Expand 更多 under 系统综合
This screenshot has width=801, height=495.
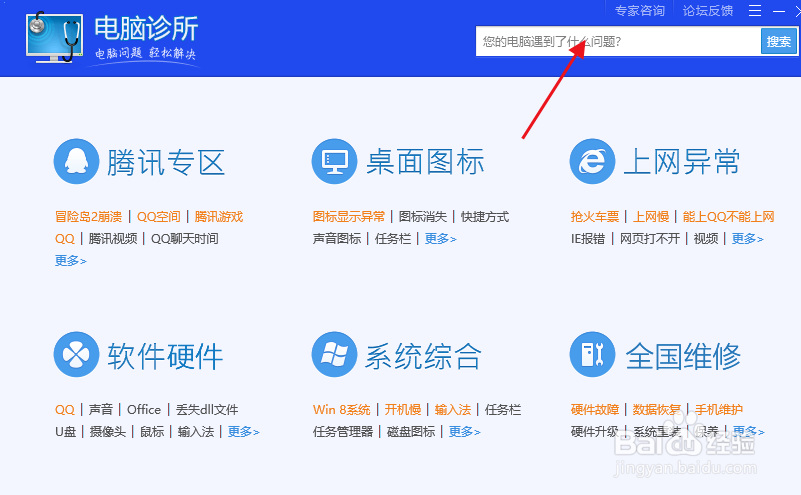coord(464,432)
